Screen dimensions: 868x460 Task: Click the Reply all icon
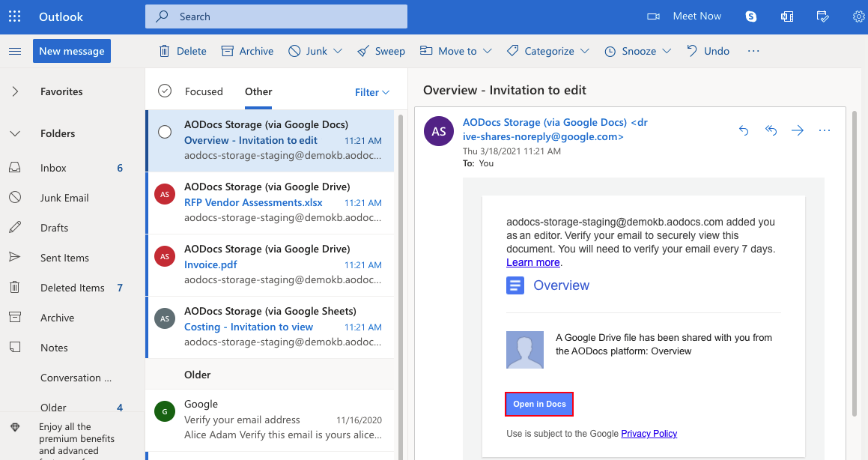tap(771, 130)
